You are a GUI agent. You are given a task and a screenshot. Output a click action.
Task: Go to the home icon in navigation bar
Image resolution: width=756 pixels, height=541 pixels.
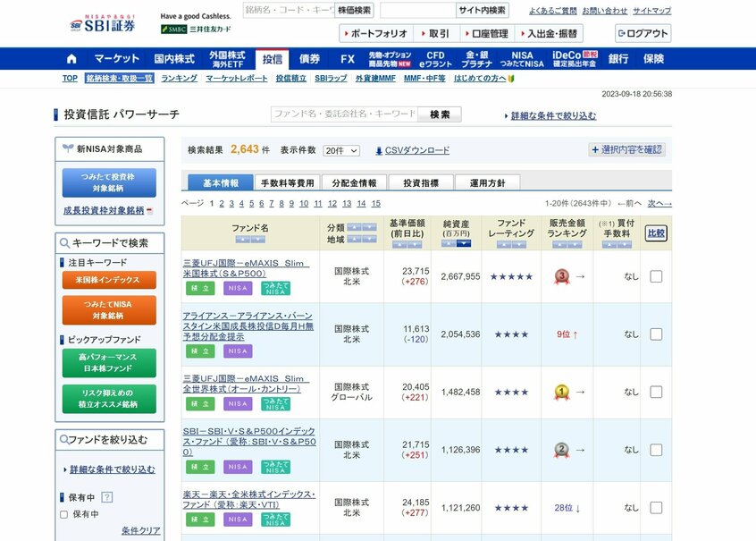(71, 59)
